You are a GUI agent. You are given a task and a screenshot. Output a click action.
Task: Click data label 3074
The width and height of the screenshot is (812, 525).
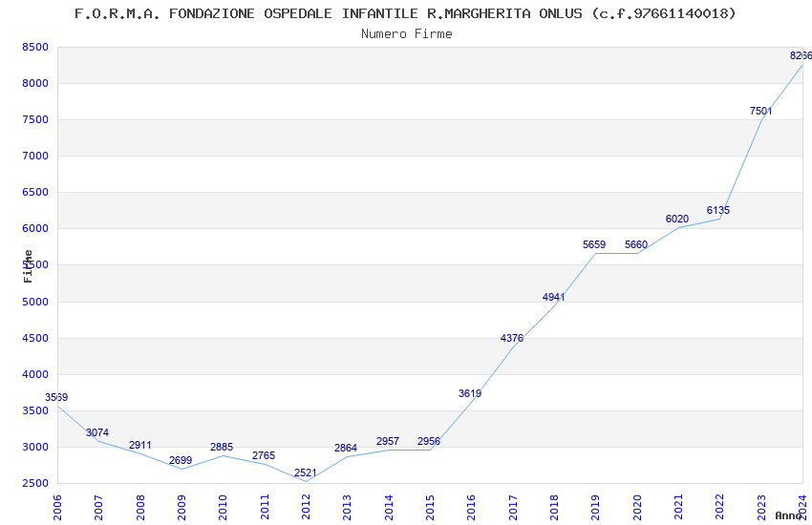pyautogui.click(x=97, y=433)
